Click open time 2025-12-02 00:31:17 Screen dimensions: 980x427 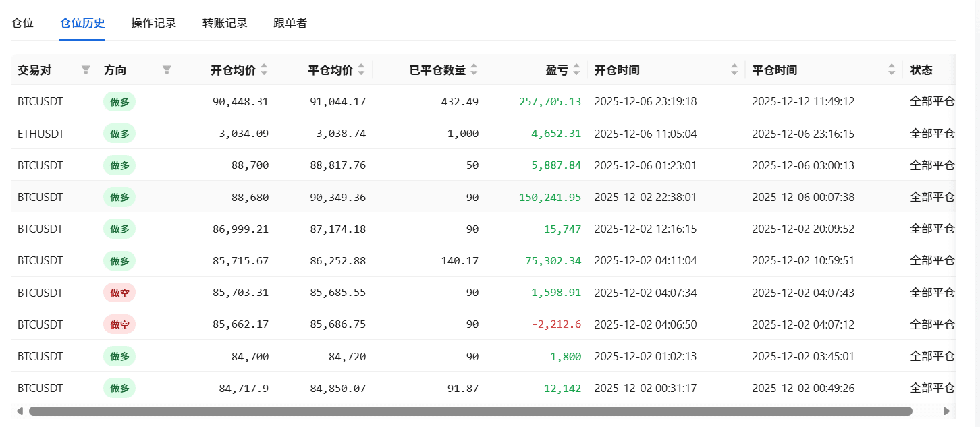(645, 389)
